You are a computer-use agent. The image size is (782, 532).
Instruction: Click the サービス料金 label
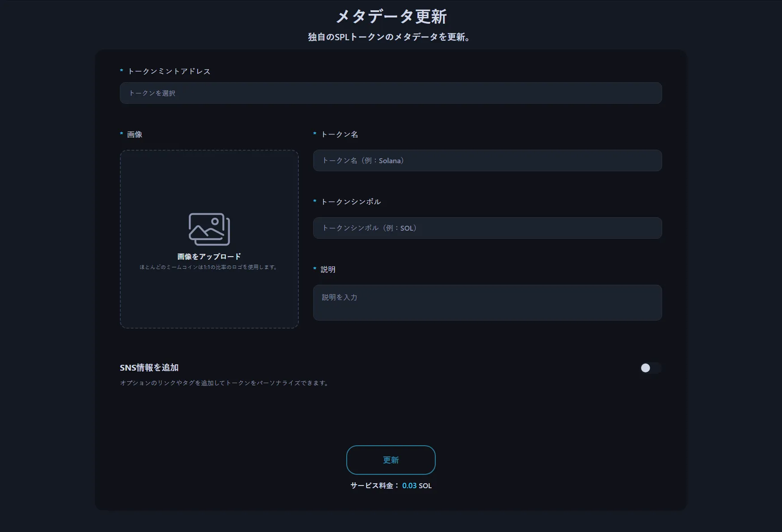372,486
